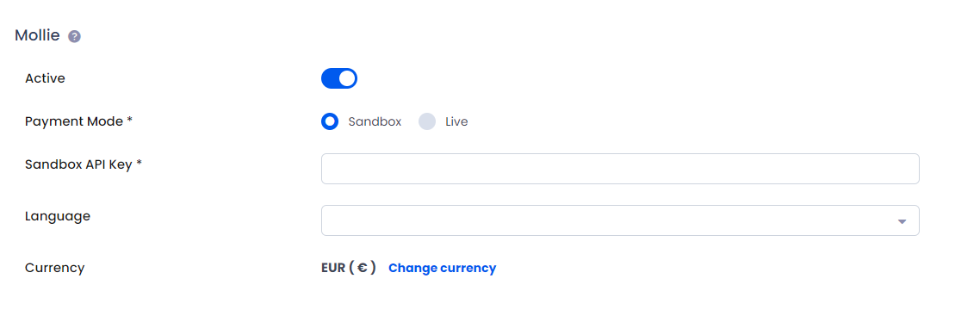
Task: Click the Language field label
Action: click(58, 217)
